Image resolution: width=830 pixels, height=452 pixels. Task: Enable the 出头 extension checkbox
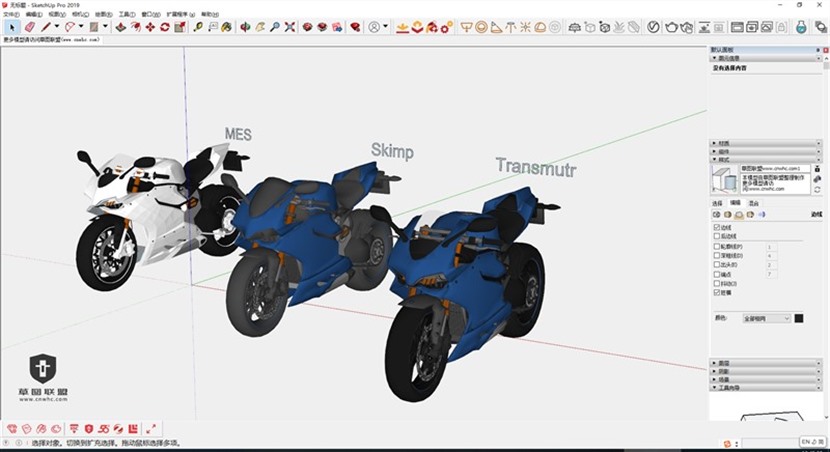click(717, 265)
